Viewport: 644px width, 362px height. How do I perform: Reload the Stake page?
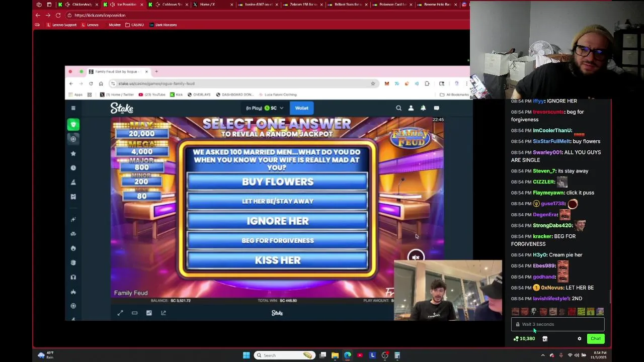(x=91, y=83)
